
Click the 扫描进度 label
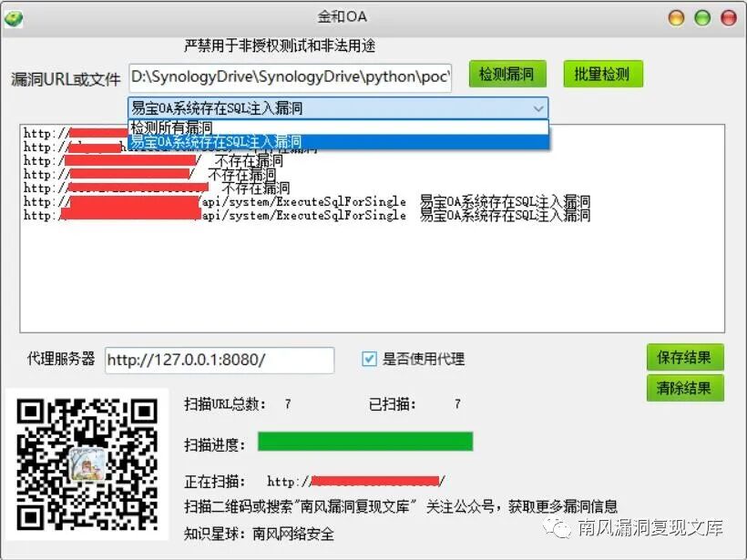(x=214, y=444)
